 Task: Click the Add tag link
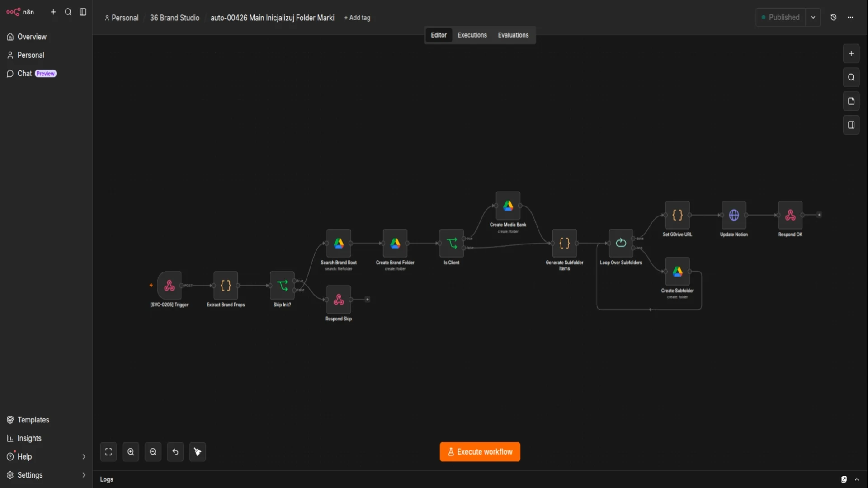click(357, 18)
